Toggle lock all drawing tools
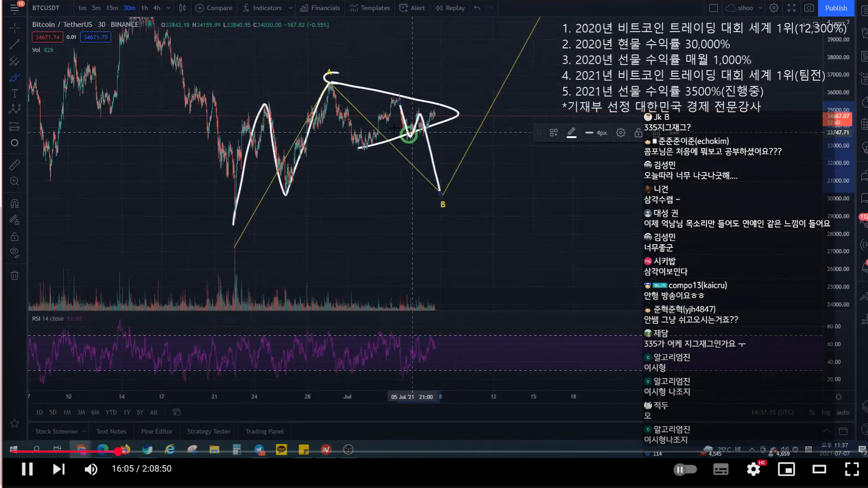 pos(15,237)
